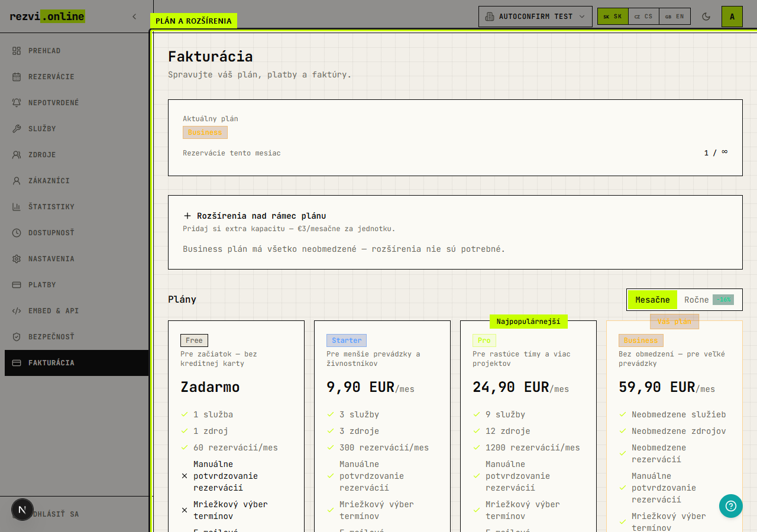Click the Business badge under Aktuálny plán
757x532 pixels.
(x=205, y=132)
